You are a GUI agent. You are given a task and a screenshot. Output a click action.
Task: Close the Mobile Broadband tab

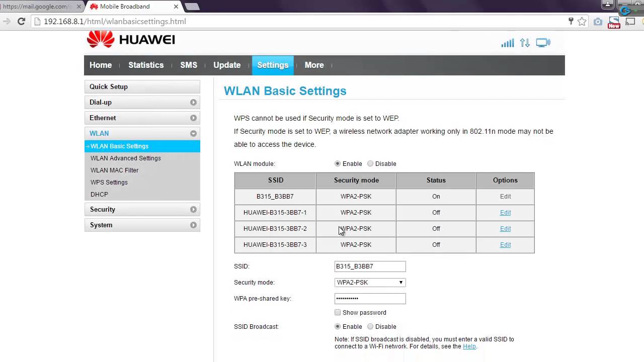176,7
